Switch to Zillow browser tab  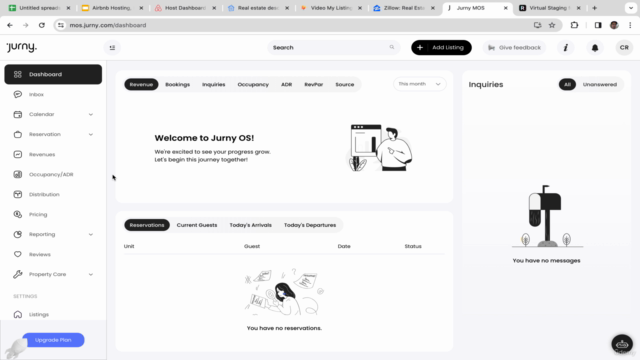click(404, 8)
